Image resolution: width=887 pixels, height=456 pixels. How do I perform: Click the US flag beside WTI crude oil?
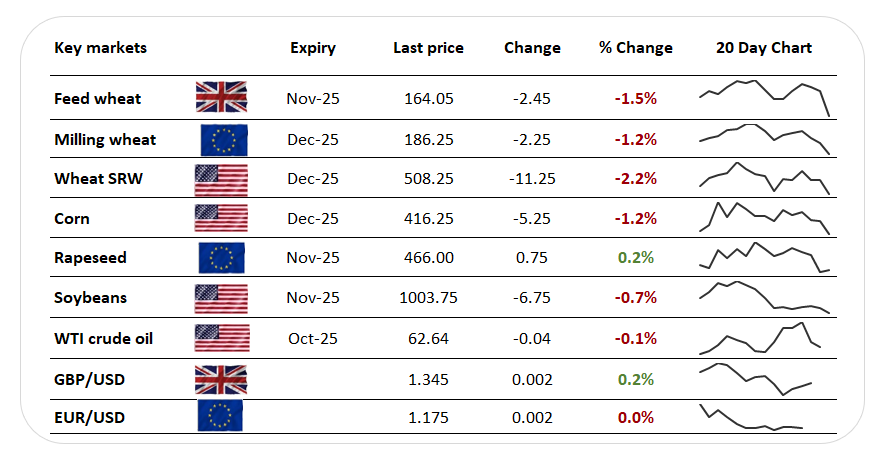click(x=222, y=338)
